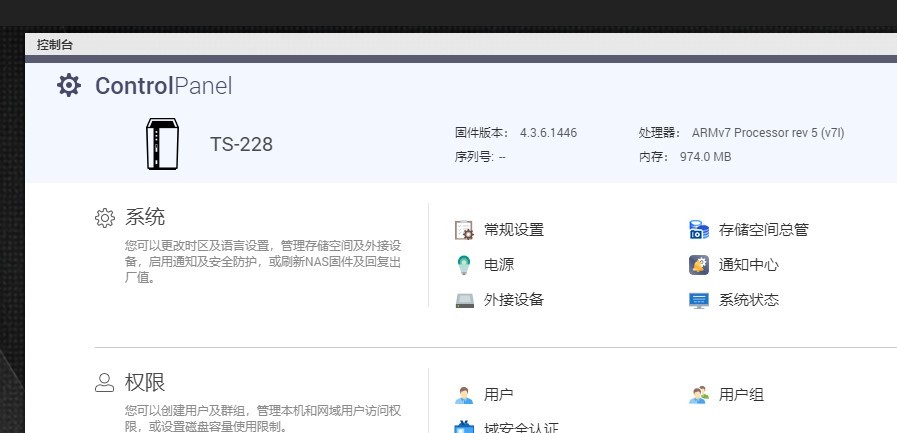897x433 pixels.
Task: Open 常规设置 via its icon
Action: [x=464, y=230]
